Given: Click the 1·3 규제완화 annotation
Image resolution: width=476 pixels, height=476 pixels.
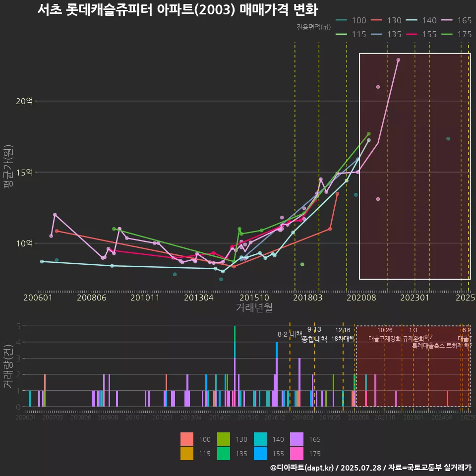Looking at the screenshot, I should (413, 334).
